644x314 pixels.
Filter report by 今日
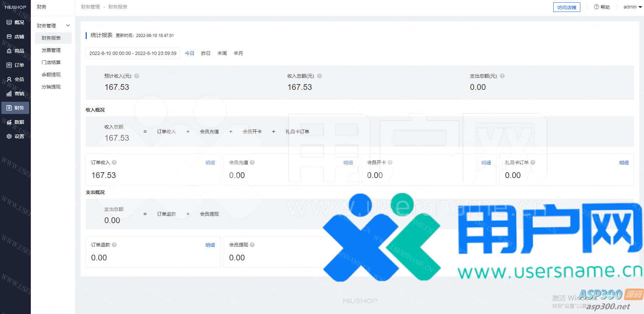coord(189,53)
